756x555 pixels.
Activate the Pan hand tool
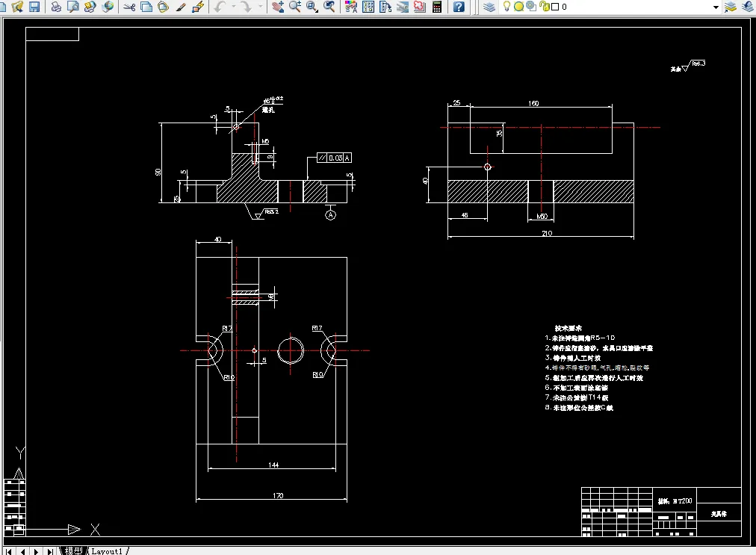tap(278, 7)
